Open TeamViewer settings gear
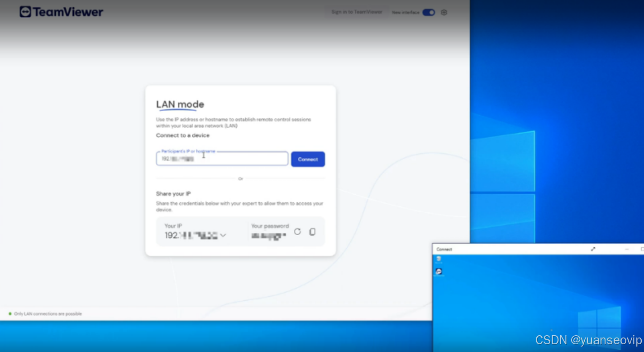The height and width of the screenshot is (352, 644). [x=444, y=12]
